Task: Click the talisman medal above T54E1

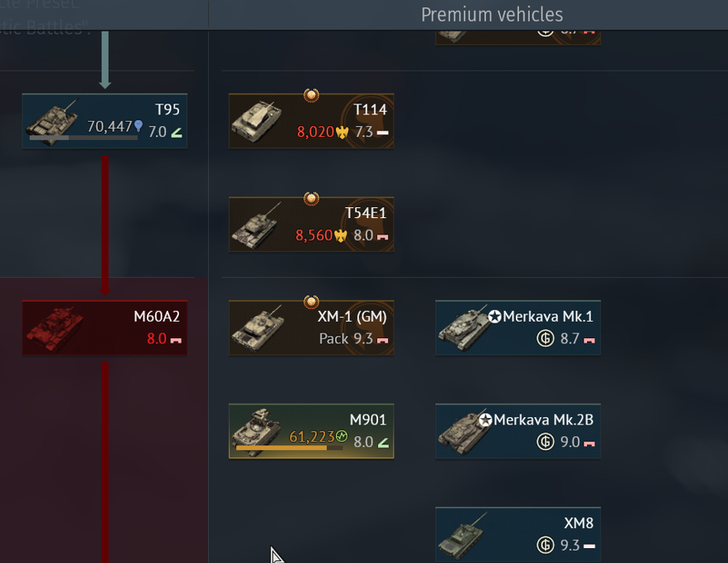Action: coord(311,199)
